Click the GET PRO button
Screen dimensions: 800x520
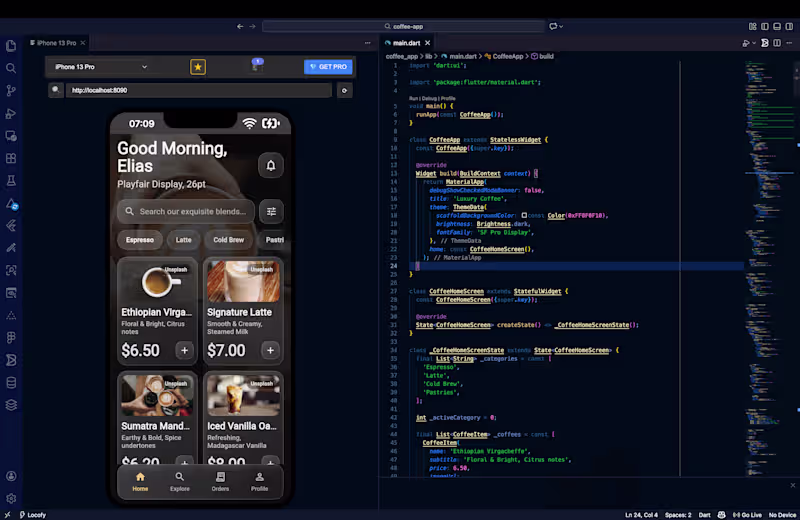coord(328,67)
